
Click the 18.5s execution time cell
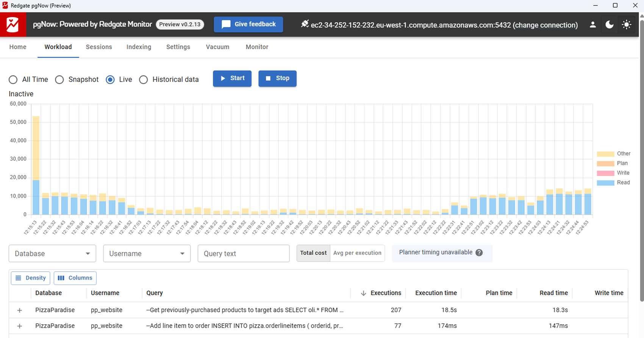tap(449, 310)
